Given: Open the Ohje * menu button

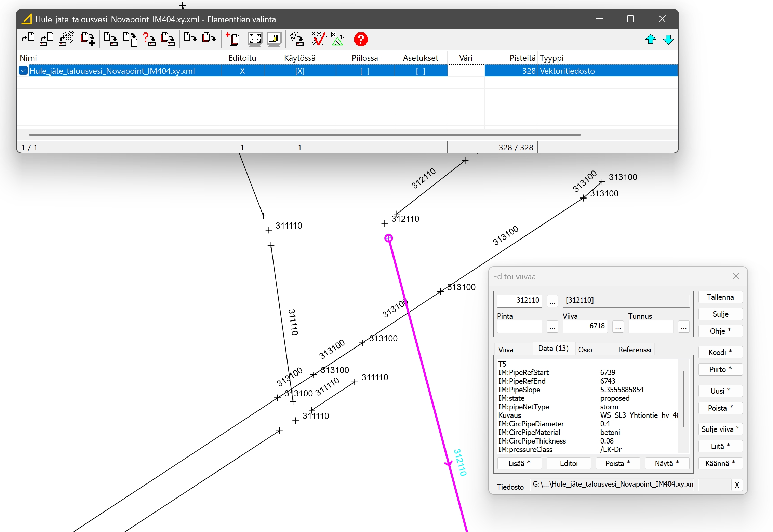Looking at the screenshot, I should tap(720, 331).
